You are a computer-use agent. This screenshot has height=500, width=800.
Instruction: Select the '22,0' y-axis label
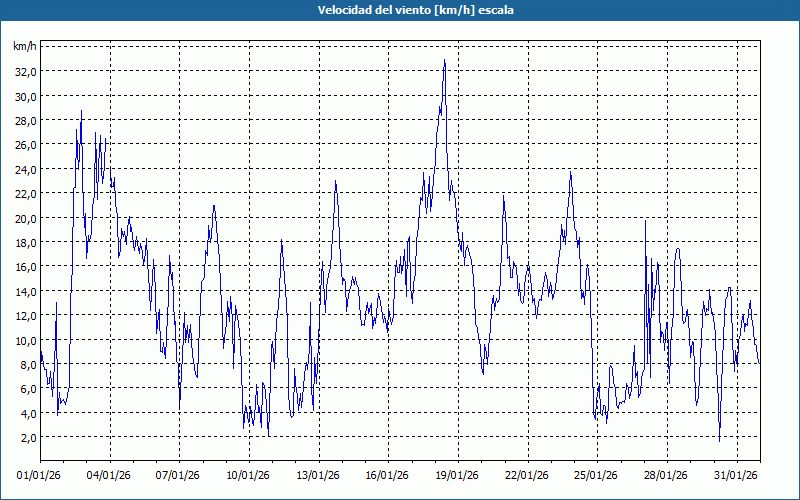[26, 194]
